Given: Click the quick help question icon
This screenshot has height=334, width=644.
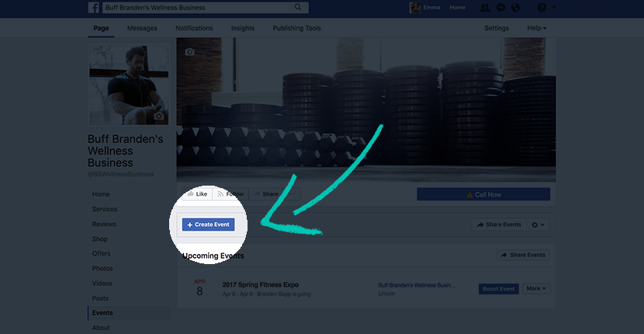Looking at the screenshot, I should (x=542, y=8).
